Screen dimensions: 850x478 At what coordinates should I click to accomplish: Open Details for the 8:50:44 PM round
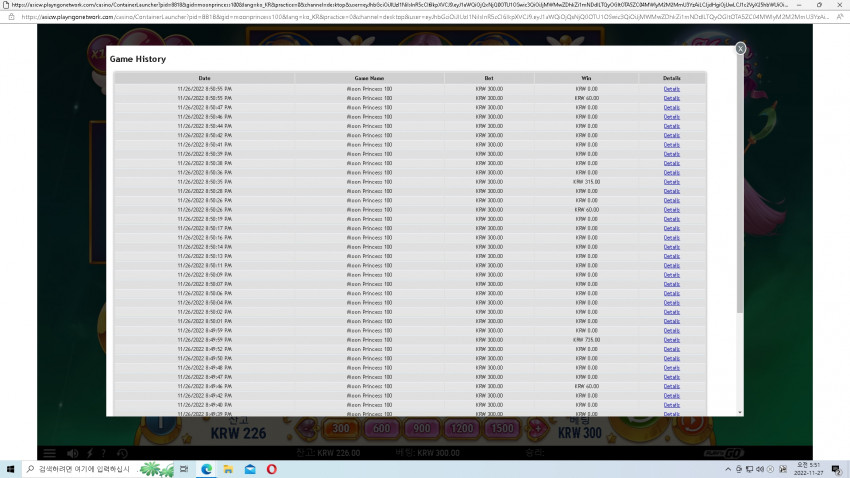click(671, 126)
